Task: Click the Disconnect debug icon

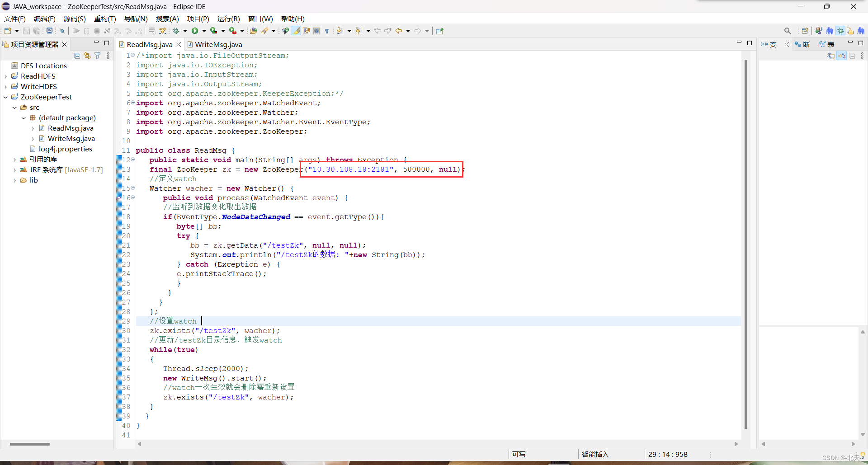Action: (107, 31)
